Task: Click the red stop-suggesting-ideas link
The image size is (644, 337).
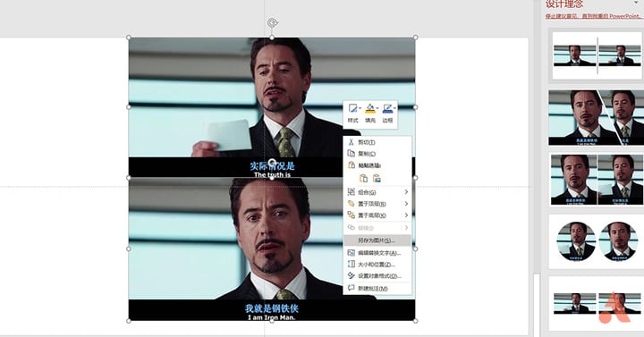Action: coord(593,16)
